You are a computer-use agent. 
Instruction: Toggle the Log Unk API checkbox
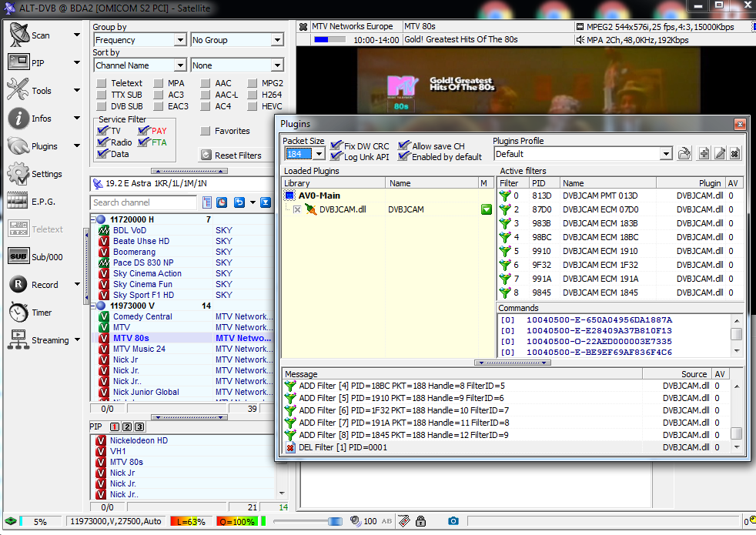336,156
